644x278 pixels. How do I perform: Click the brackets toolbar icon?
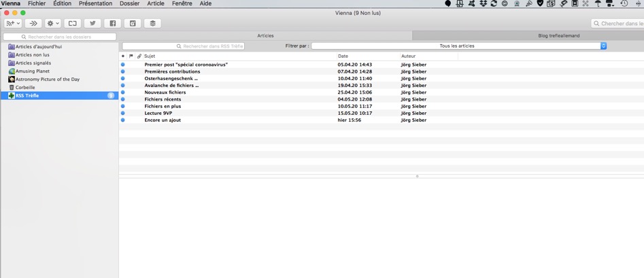pyautogui.click(x=73, y=23)
